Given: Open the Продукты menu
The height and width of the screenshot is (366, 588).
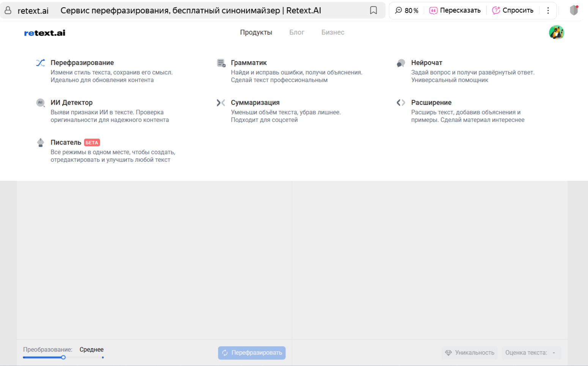Looking at the screenshot, I should pos(256,33).
